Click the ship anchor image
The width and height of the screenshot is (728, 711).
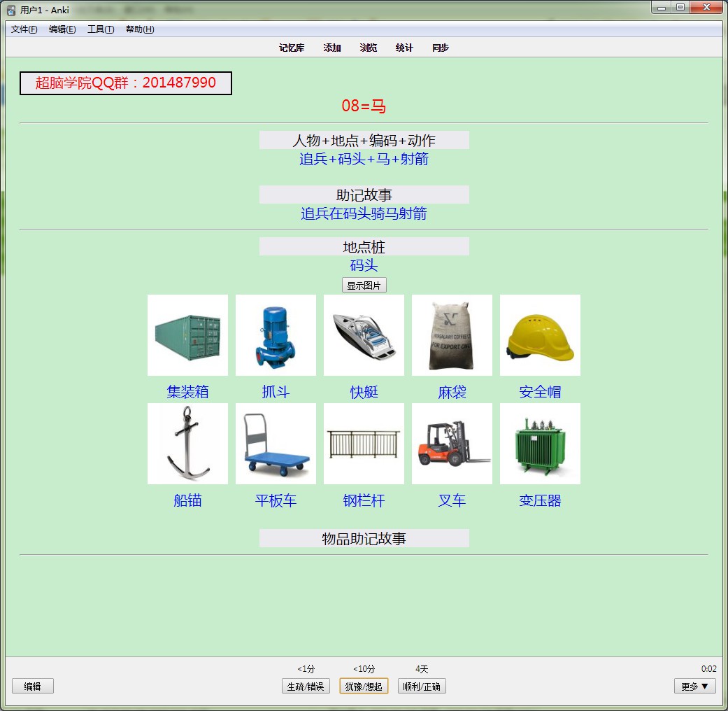click(x=187, y=444)
